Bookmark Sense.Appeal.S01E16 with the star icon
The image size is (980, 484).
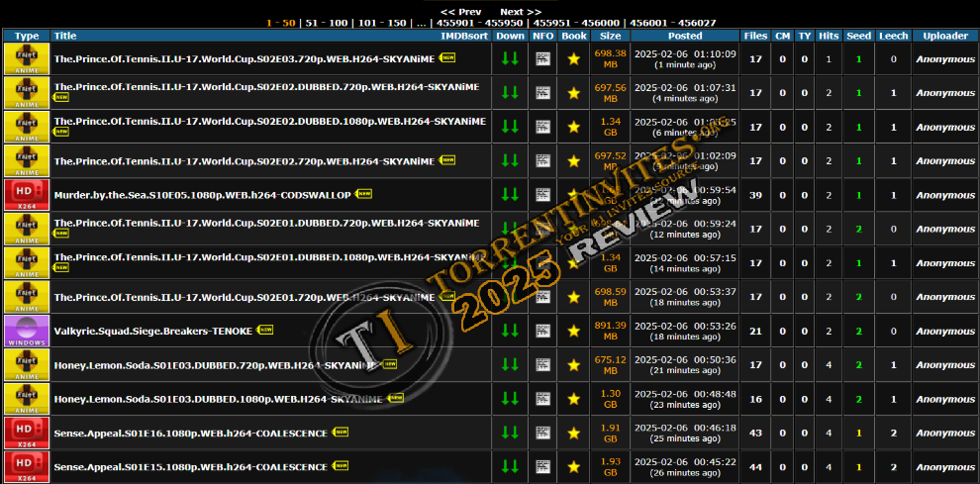pos(573,433)
